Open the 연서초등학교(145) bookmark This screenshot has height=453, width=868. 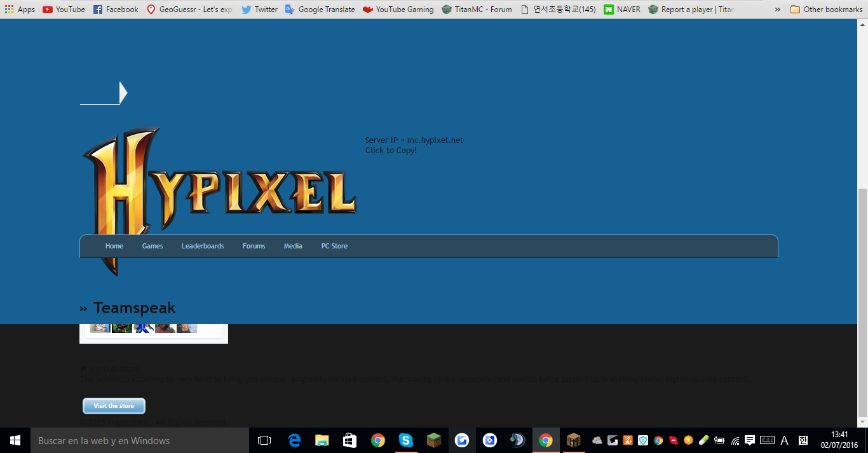click(x=558, y=10)
